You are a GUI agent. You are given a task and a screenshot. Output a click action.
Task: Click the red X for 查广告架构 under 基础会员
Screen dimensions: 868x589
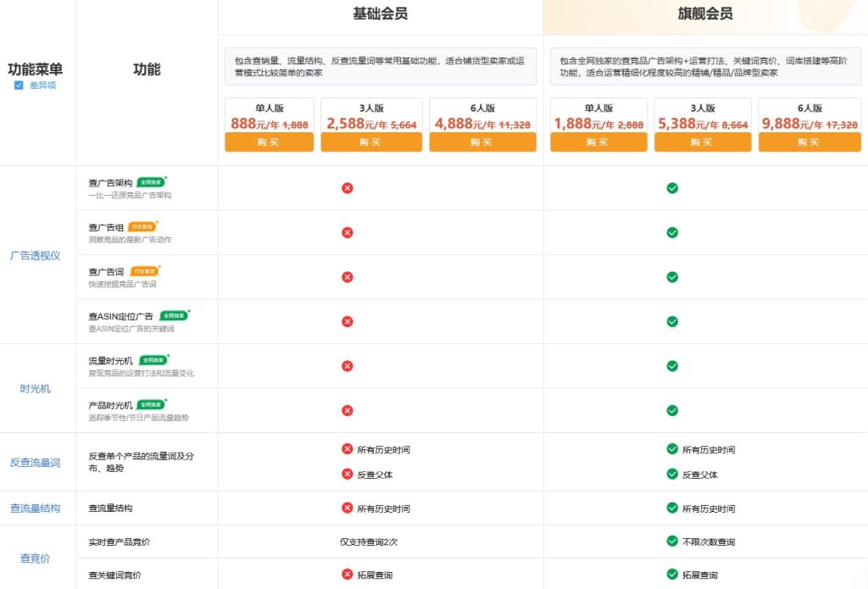347,187
